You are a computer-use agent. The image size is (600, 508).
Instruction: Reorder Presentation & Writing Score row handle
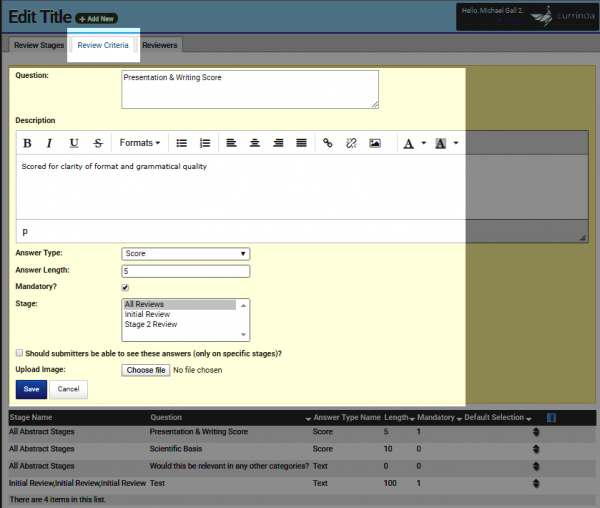pos(536,432)
